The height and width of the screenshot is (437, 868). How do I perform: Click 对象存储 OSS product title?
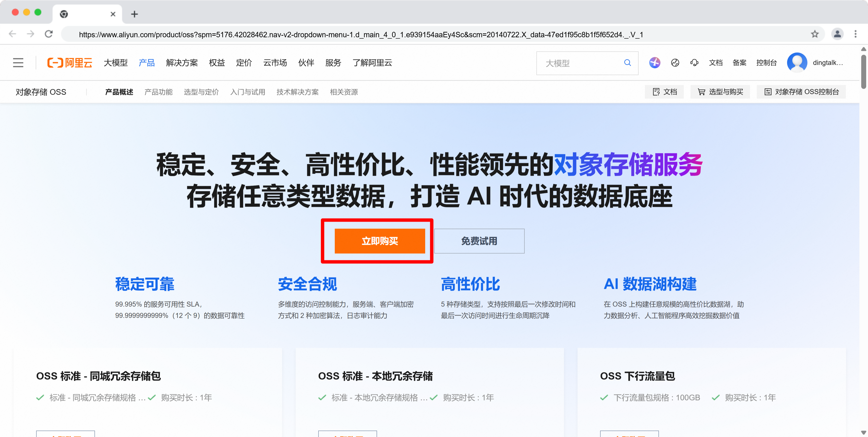(x=41, y=92)
